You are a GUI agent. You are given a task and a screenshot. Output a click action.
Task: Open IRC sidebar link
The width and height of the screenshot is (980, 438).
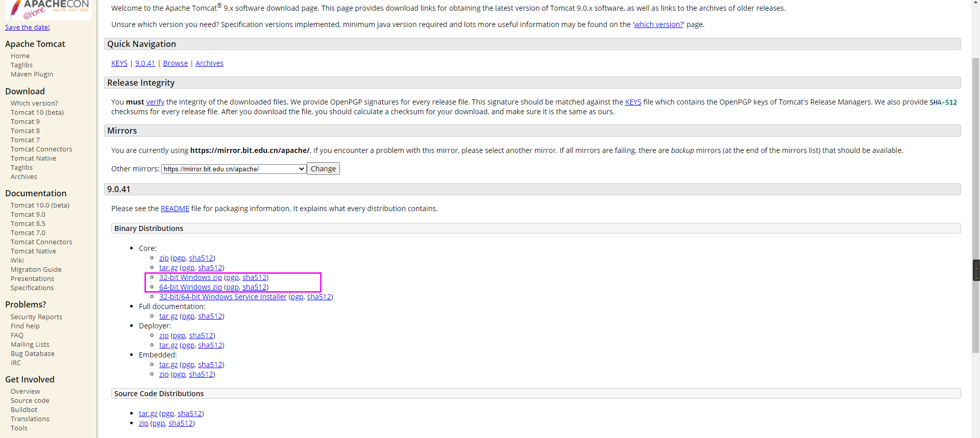(16, 363)
